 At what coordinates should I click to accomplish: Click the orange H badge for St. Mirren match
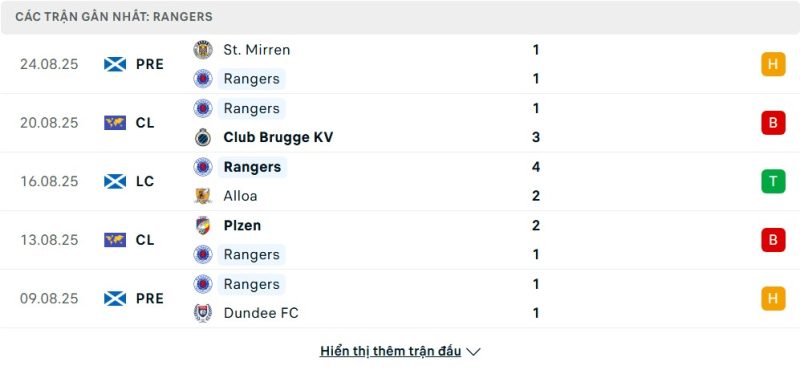pyautogui.click(x=773, y=64)
